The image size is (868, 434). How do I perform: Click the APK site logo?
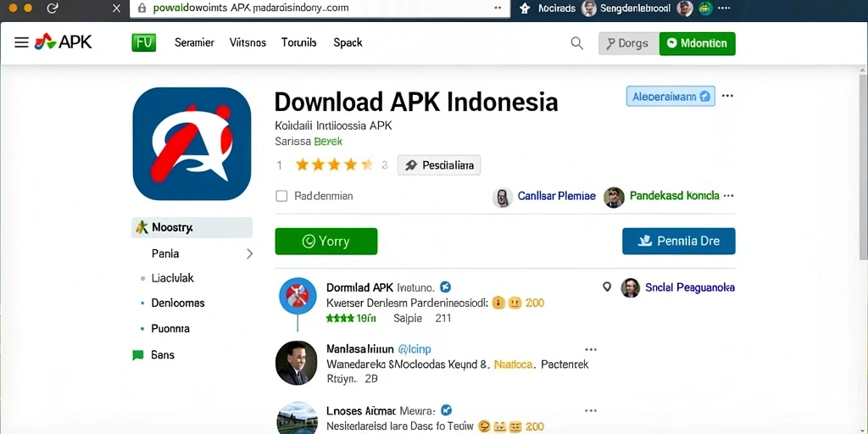[x=63, y=42]
